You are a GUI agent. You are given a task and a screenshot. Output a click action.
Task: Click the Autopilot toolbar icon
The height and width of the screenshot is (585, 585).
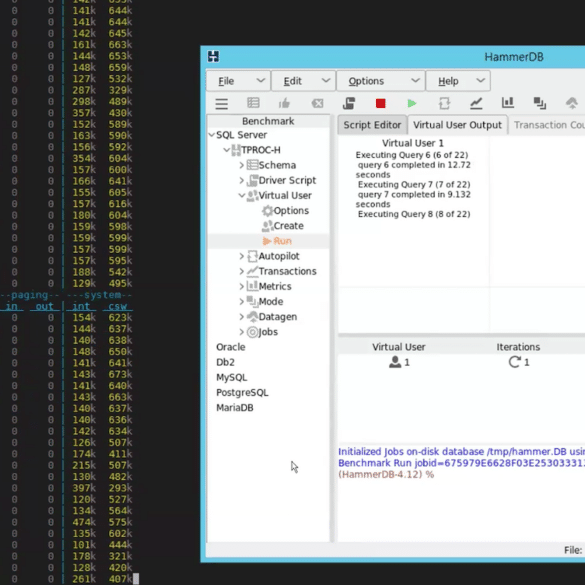444,103
